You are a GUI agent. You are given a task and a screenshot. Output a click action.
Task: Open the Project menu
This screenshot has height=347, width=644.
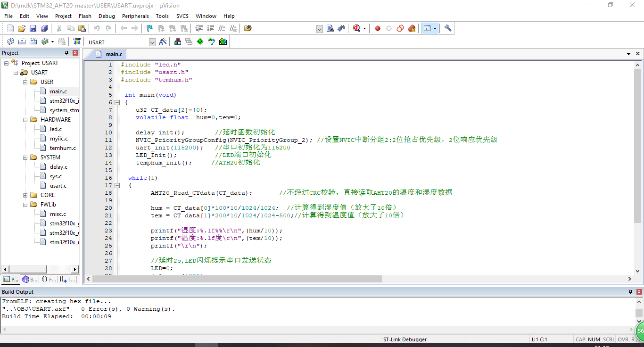click(x=63, y=16)
